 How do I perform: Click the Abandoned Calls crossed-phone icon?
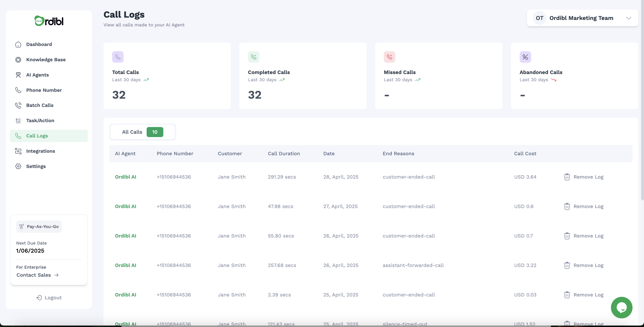(x=525, y=57)
